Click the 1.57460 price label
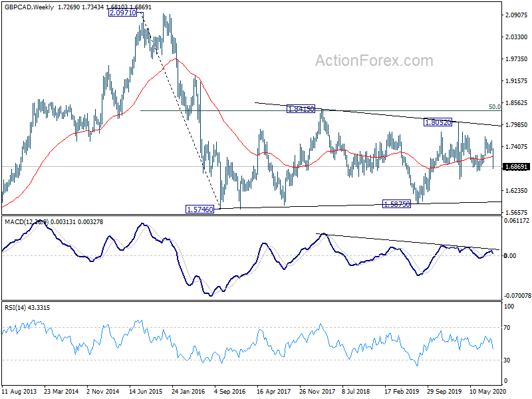The height and width of the screenshot is (399, 532). coord(200,209)
